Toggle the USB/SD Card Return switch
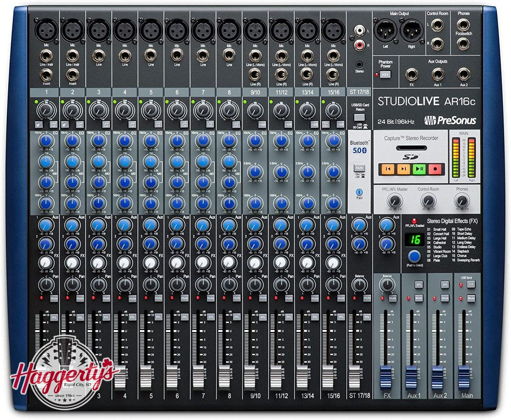The width and height of the screenshot is (511, 420). click(359, 117)
